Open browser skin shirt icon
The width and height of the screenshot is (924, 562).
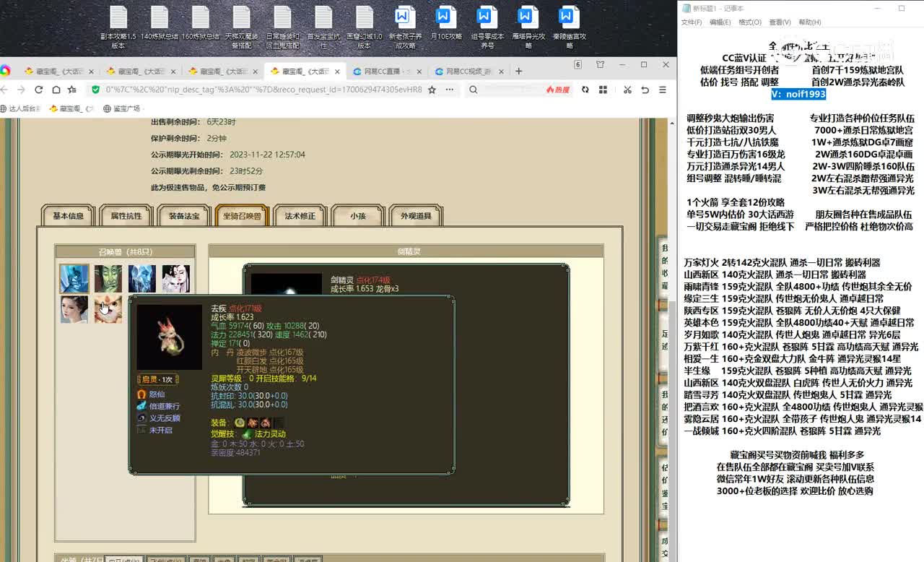click(600, 64)
